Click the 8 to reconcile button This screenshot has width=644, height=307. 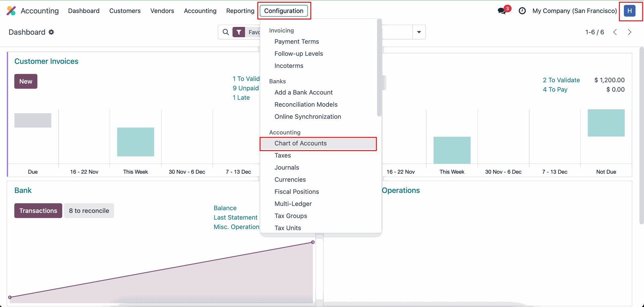click(89, 211)
